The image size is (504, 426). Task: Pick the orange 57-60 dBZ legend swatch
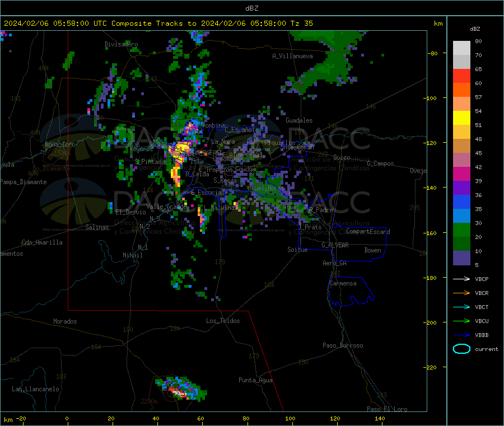coord(461,90)
